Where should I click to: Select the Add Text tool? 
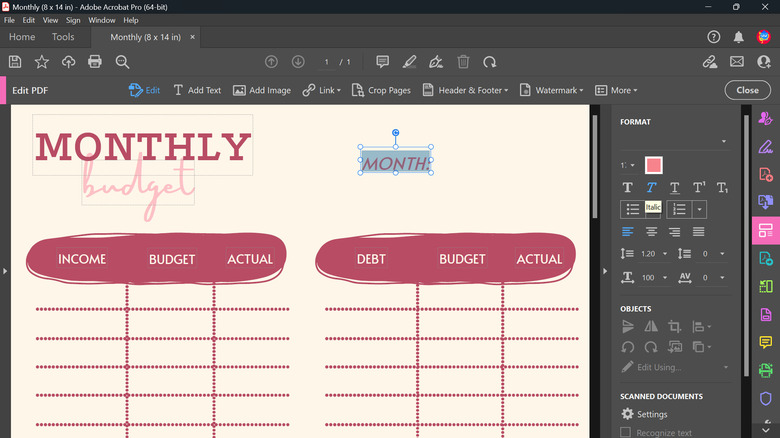point(197,90)
